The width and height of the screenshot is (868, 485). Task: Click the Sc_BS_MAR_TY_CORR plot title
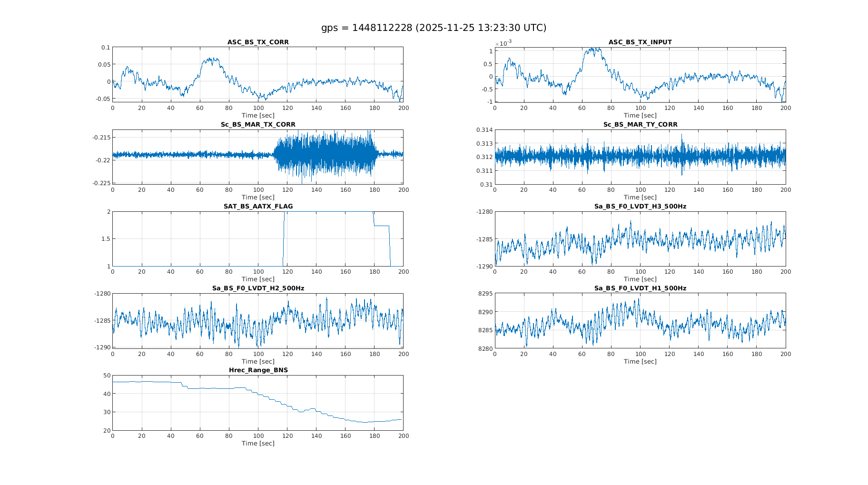640,124
